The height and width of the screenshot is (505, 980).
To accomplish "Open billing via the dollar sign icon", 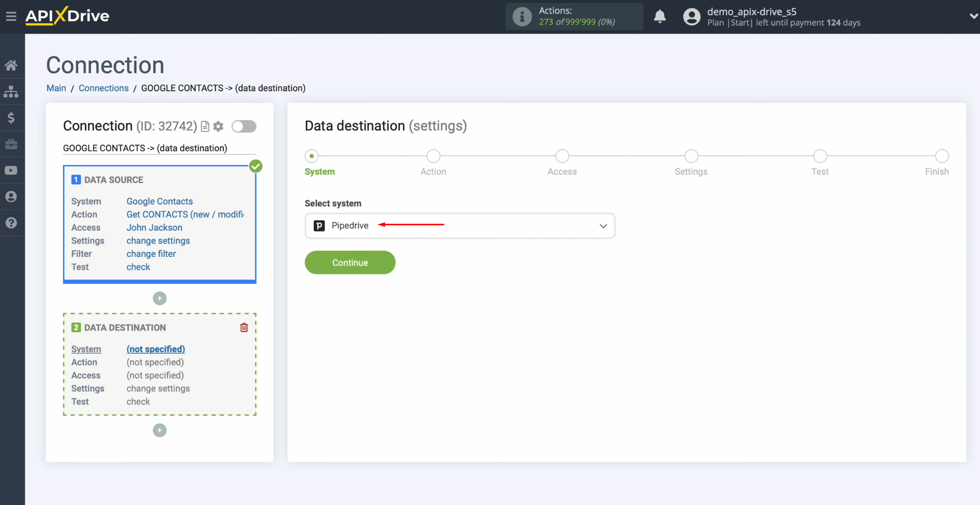I will pyautogui.click(x=11, y=118).
